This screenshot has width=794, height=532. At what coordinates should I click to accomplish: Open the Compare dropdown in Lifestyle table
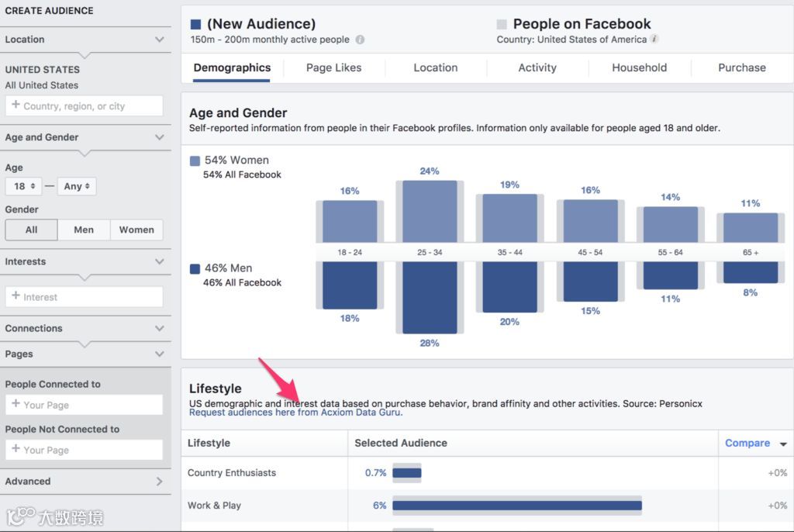pos(755,444)
